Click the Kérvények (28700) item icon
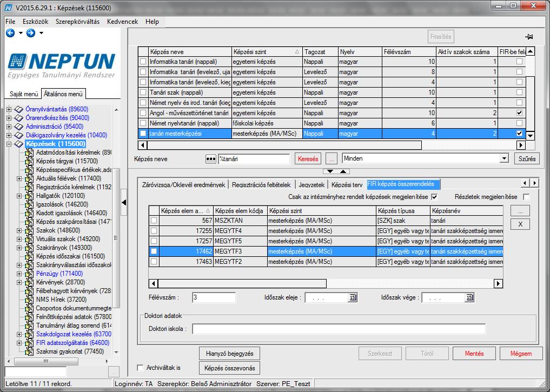The height and width of the screenshot is (392, 550). tap(29, 282)
